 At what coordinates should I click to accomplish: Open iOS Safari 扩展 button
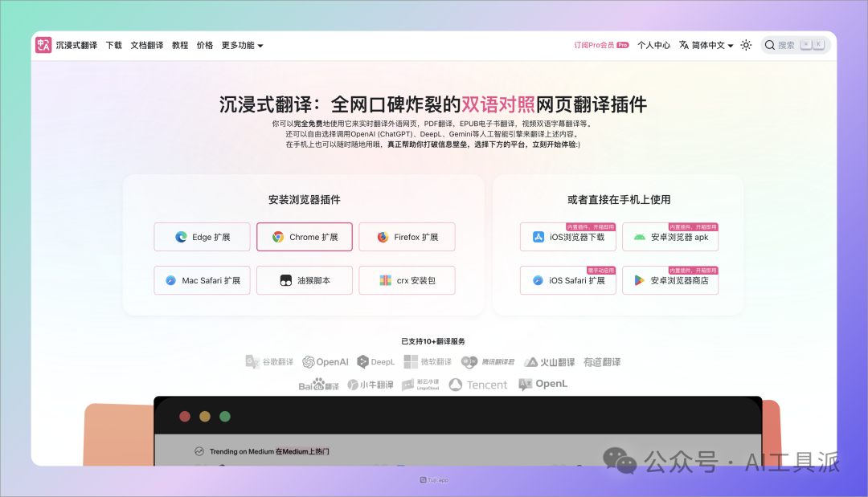pos(568,280)
